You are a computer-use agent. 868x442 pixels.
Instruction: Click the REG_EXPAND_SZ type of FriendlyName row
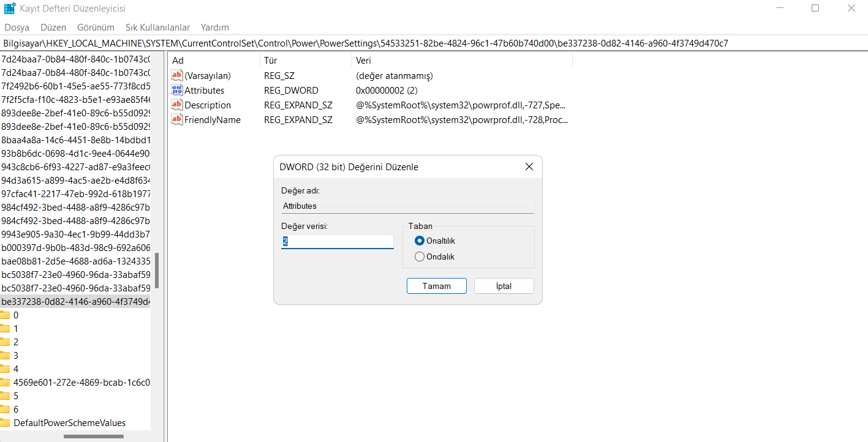point(298,120)
